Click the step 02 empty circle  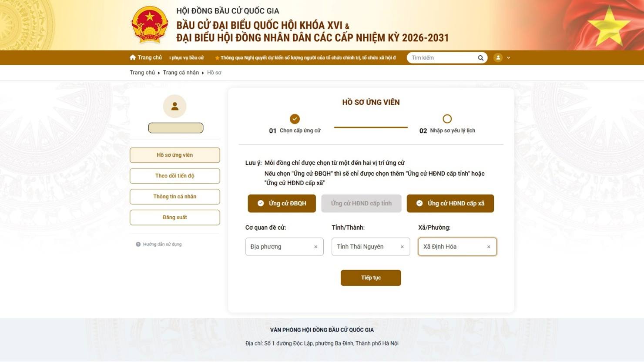point(447,119)
